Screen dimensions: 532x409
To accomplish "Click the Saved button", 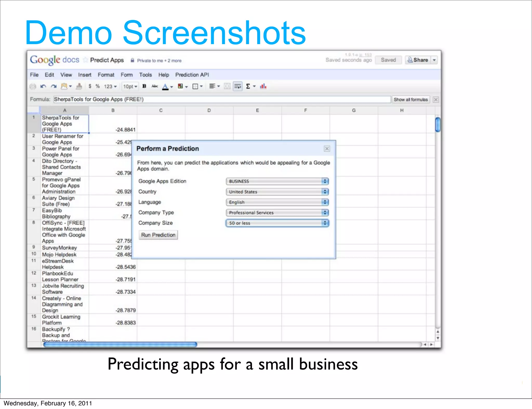I will tap(388, 60).
